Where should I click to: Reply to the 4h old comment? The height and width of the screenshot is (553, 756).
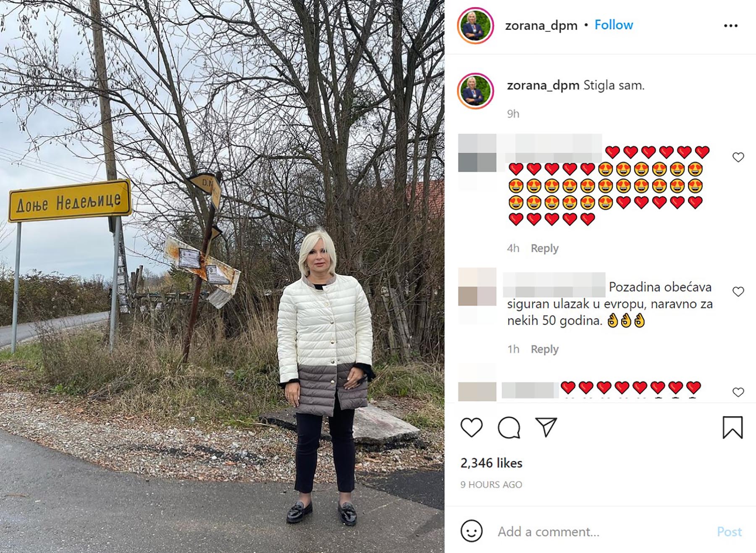coord(544,248)
